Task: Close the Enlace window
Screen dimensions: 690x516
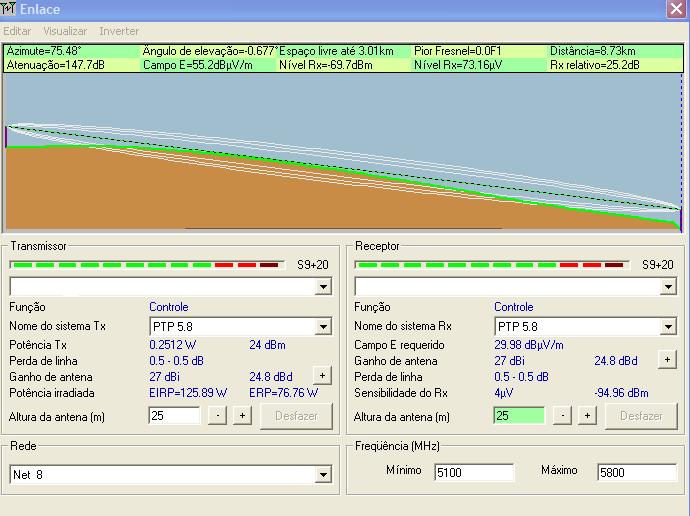Action: [x=676, y=9]
